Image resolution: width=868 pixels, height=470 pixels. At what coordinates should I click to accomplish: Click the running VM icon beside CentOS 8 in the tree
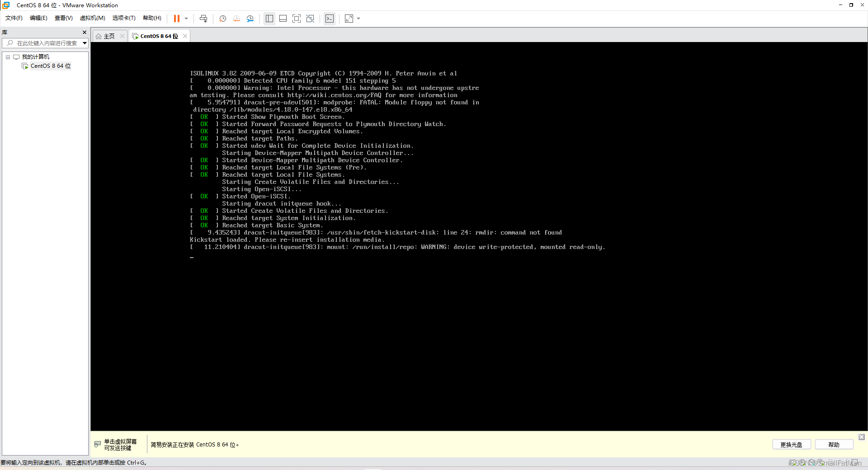[25, 66]
